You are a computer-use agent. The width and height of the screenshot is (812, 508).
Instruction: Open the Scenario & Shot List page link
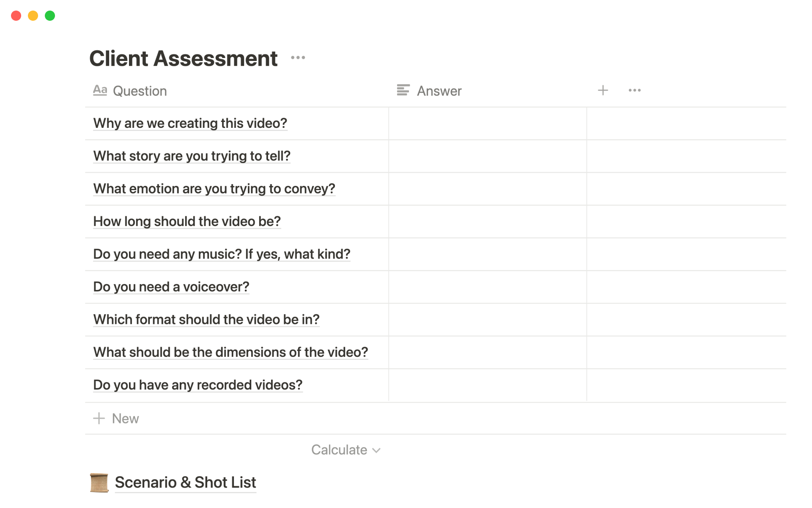(x=185, y=483)
